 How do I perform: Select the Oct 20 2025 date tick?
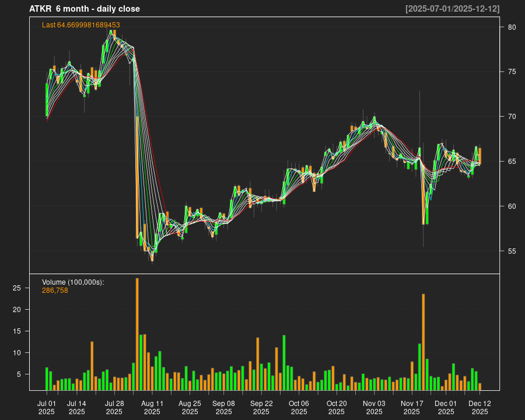point(337,407)
